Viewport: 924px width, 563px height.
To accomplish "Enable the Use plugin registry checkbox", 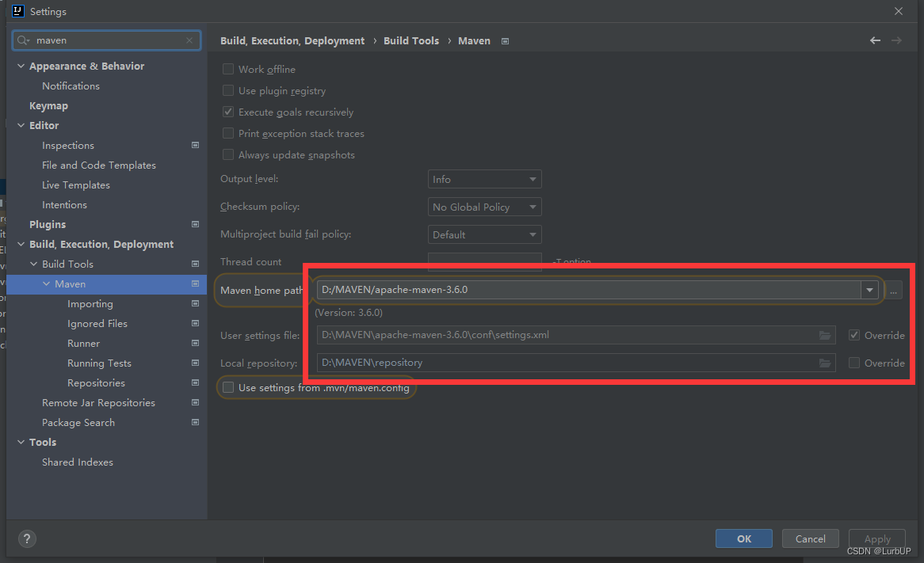I will pos(228,90).
